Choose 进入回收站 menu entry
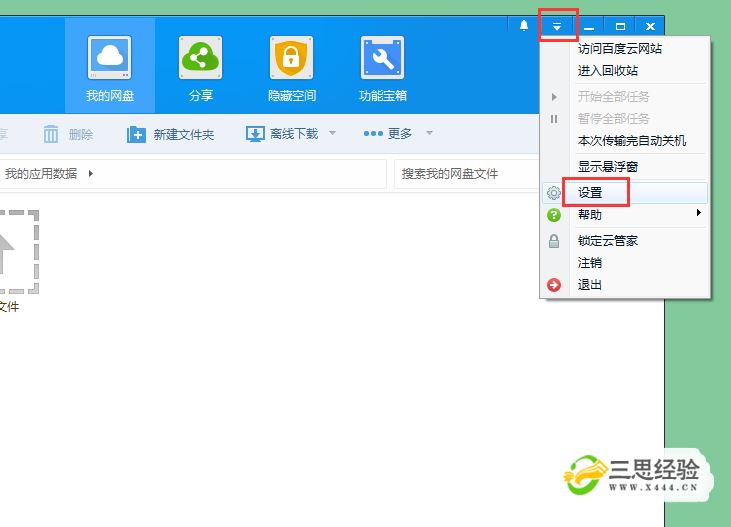731x527 pixels. pos(607,71)
